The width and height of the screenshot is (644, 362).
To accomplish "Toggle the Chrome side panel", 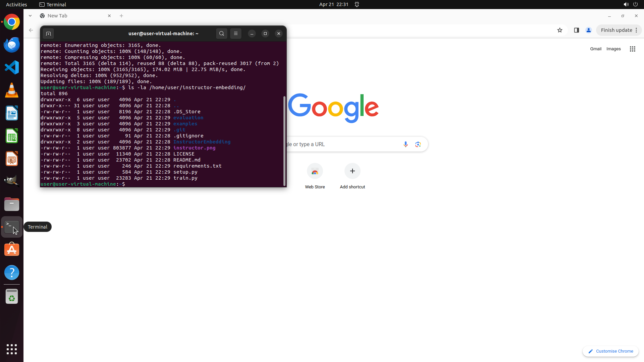I will click(576, 30).
